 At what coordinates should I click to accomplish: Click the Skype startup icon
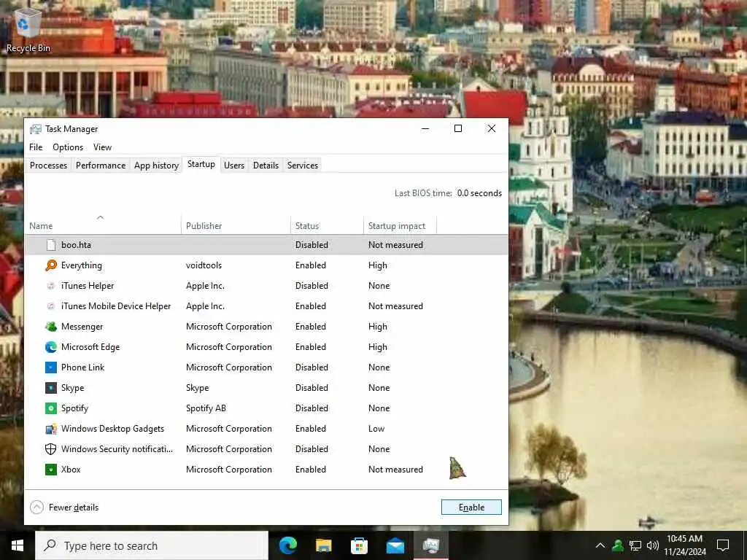point(51,388)
